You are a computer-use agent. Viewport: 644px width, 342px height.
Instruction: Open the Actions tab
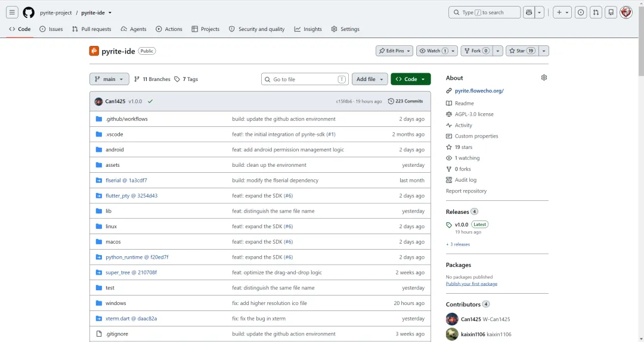click(169, 29)
